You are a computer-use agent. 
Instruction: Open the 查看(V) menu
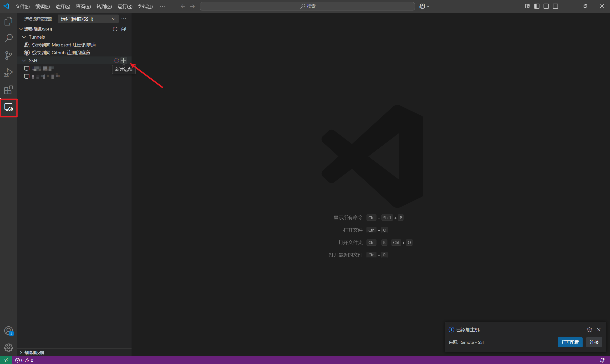(x=83, y=6)
